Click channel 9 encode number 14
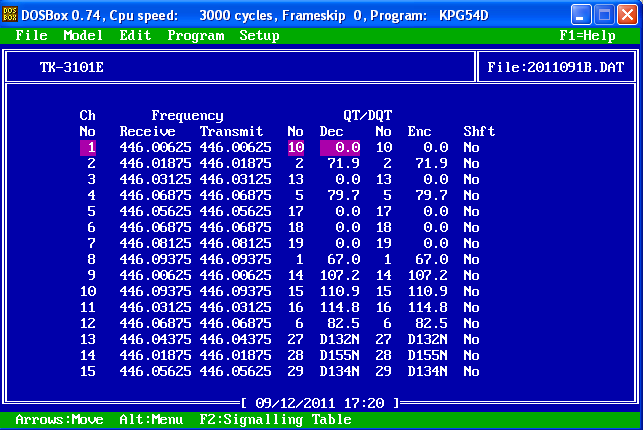The width and height of the screenshot is (643, 430). 384,275
